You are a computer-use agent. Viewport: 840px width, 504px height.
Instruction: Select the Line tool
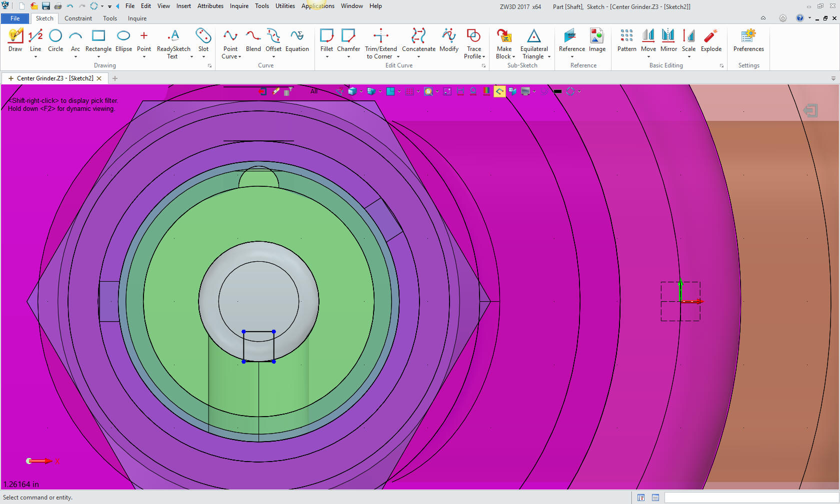[x=35, y=40]
